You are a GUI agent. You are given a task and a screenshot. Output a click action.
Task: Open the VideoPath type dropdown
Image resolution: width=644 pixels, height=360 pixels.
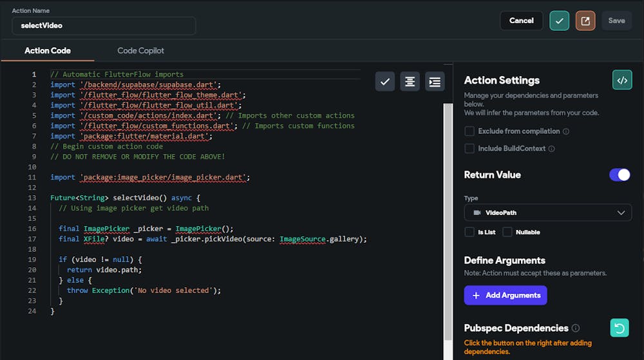pyautogui.click(x=547, y=213)
